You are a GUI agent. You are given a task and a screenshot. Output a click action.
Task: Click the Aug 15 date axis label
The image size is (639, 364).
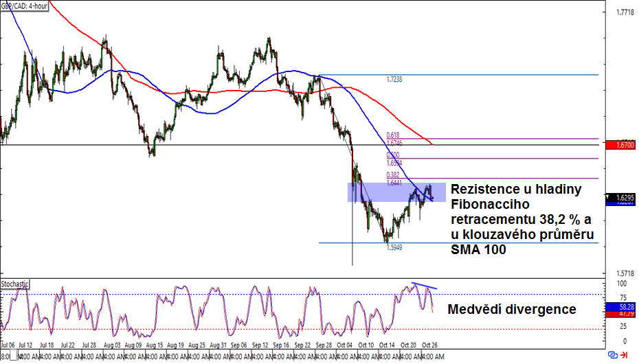coord(154,345)
